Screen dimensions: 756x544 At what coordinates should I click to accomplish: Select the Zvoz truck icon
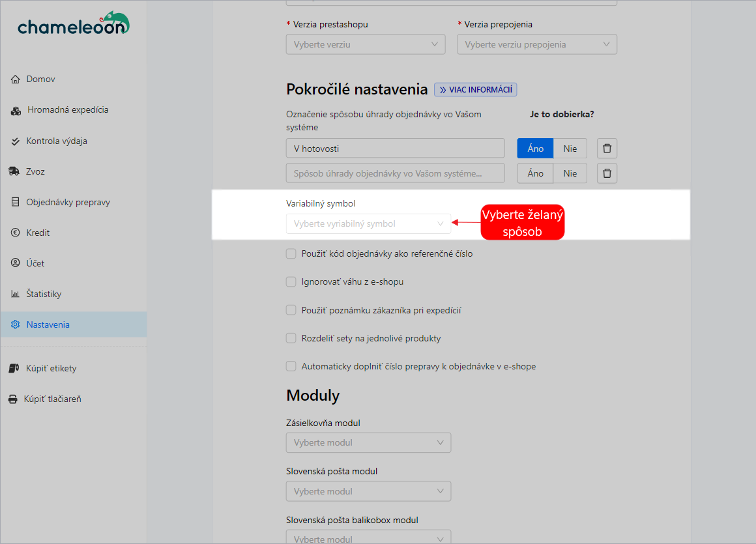16,171
